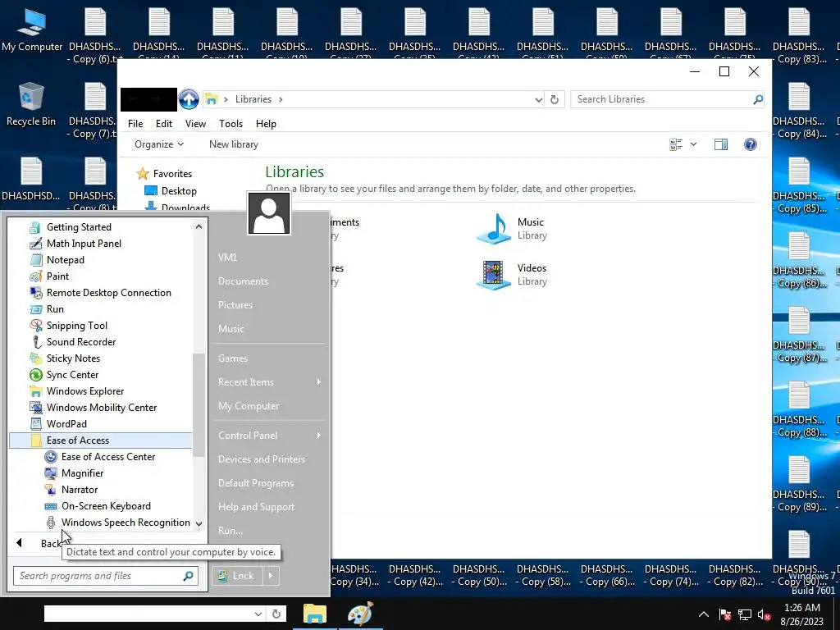The image size is (840, 630).
Task: Open the Organize dropdown
Action: [159, 144]
